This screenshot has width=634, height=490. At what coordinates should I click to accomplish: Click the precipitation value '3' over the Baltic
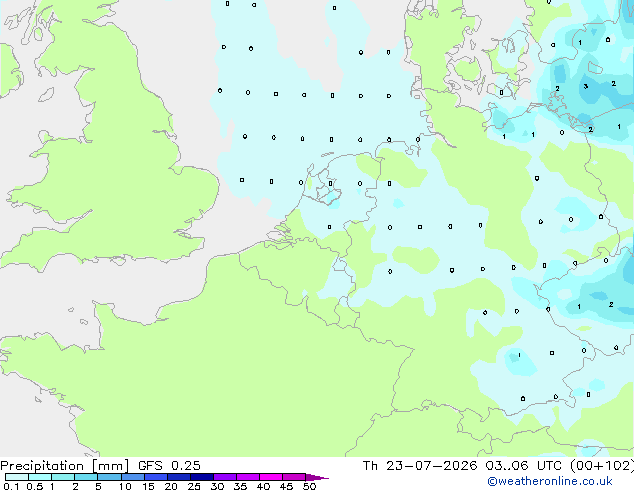click(585, 87)
